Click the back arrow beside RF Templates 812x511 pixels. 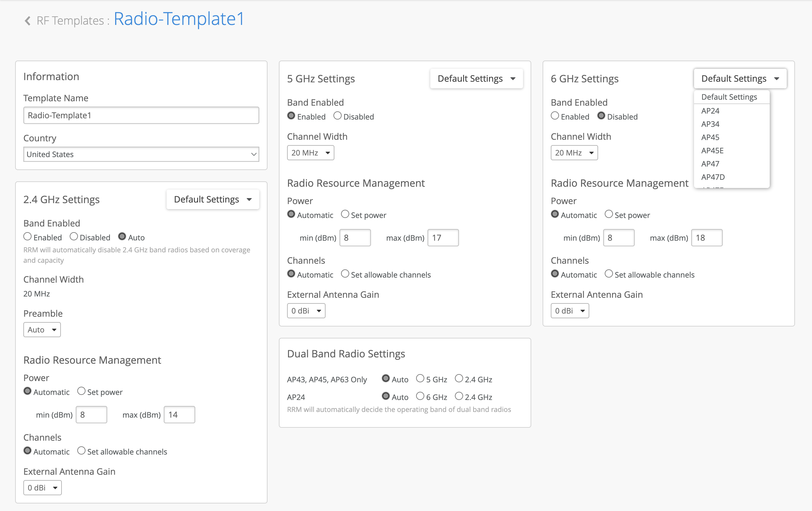click(28, 21)
